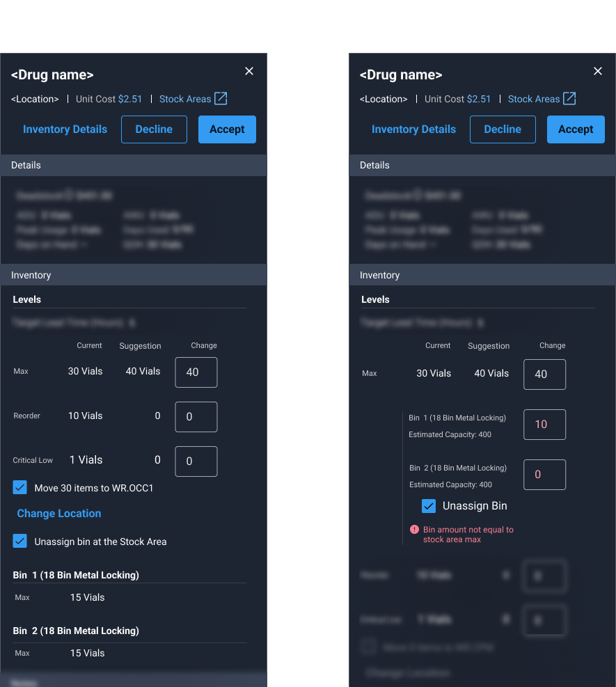Toggle the Unassign Bin checkbox in right panel
The width and height of the screenshot is (616, 687).
pyautogui.click(x=429, y=506)
